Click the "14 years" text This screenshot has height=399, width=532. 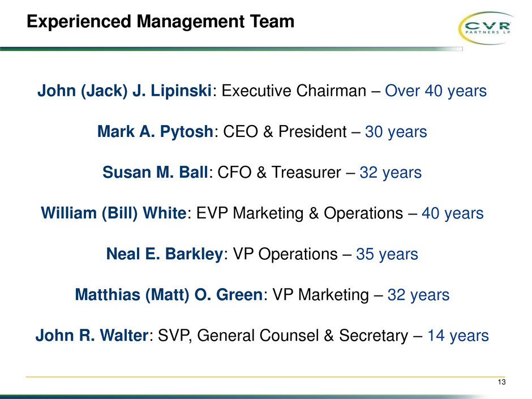(x=458, y=336)
